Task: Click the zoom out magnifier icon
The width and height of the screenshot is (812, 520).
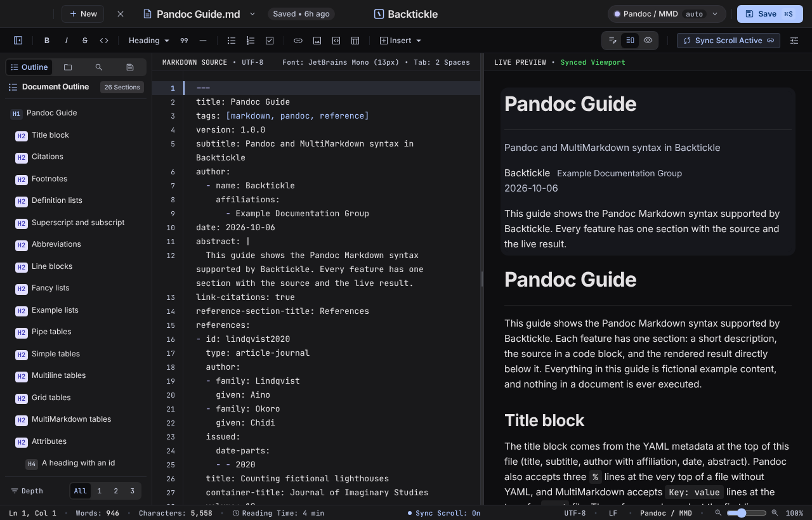Action: 718,512
